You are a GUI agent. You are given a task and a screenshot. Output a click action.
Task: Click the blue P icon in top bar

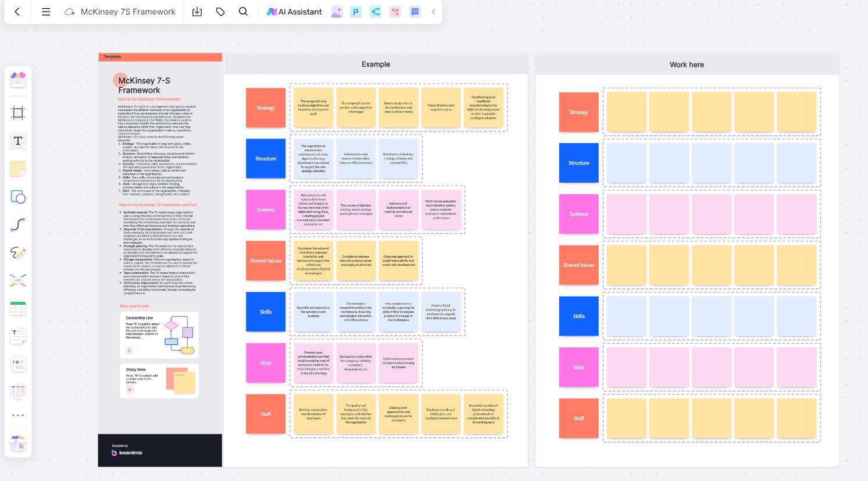[x=356, y=12]
